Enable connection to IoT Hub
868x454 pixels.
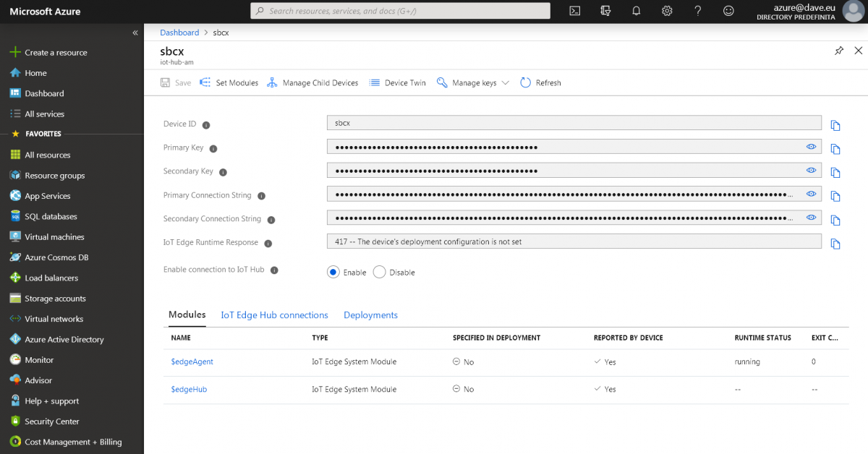[x=333, y=272]
